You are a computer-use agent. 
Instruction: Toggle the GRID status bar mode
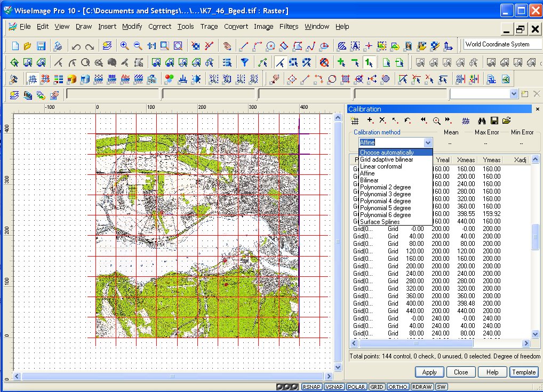click(x=377, y=387)
